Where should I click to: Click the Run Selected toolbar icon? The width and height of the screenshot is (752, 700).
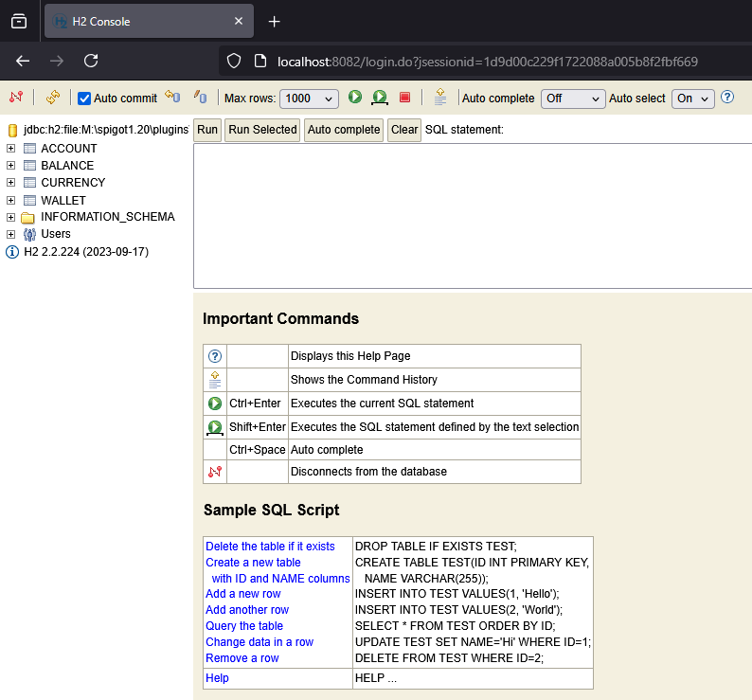coord(379,98)
